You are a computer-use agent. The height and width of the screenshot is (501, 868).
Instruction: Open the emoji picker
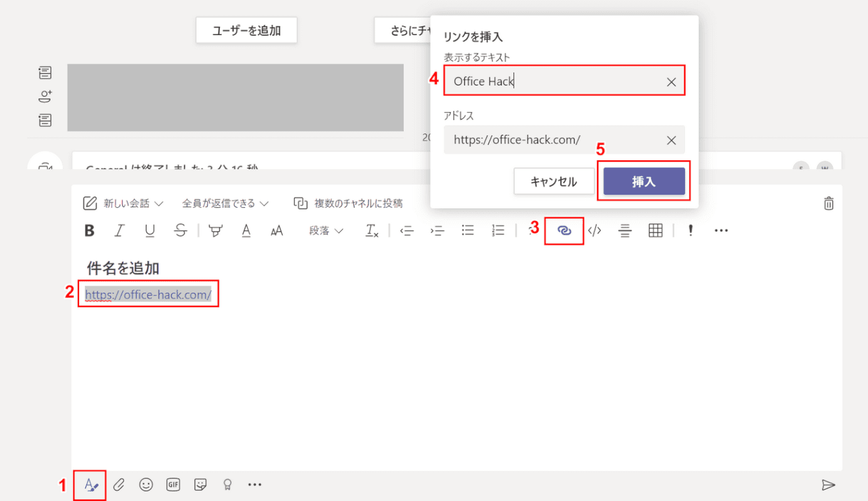(x=146, y=485)
